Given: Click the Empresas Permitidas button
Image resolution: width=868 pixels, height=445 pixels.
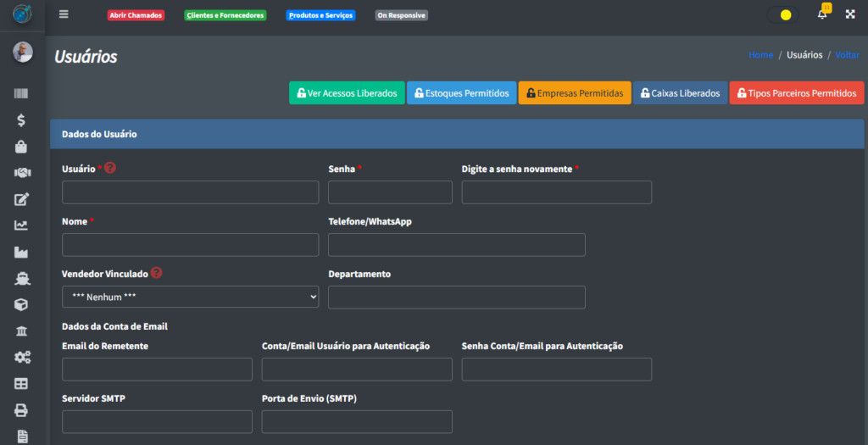Looking at the screenshot, I should click(575, 93).
